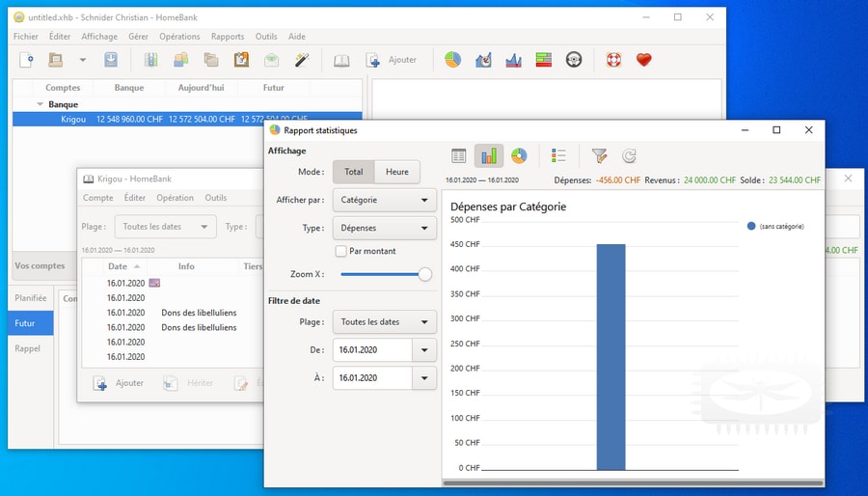Toggle the chart legend icon
Image resolution: width=868 pixels, height=496 pixels.
[558, 156]
